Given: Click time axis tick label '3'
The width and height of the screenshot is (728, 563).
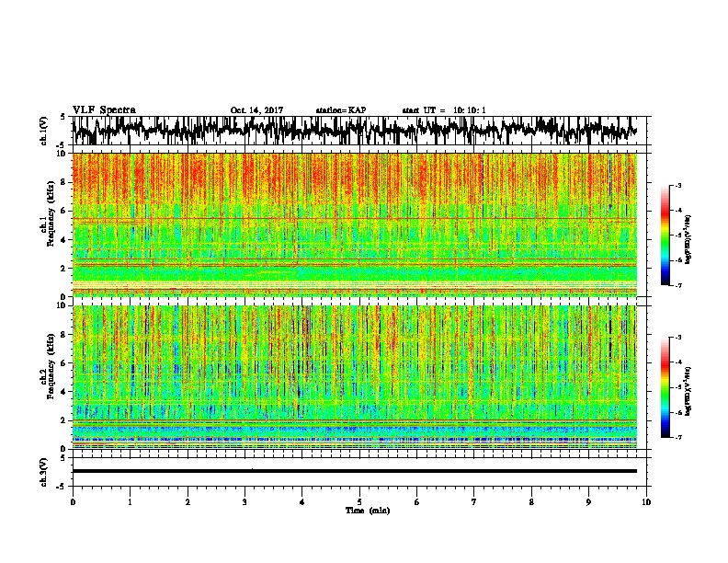Looking at the screenshot, I should [245, 501].
